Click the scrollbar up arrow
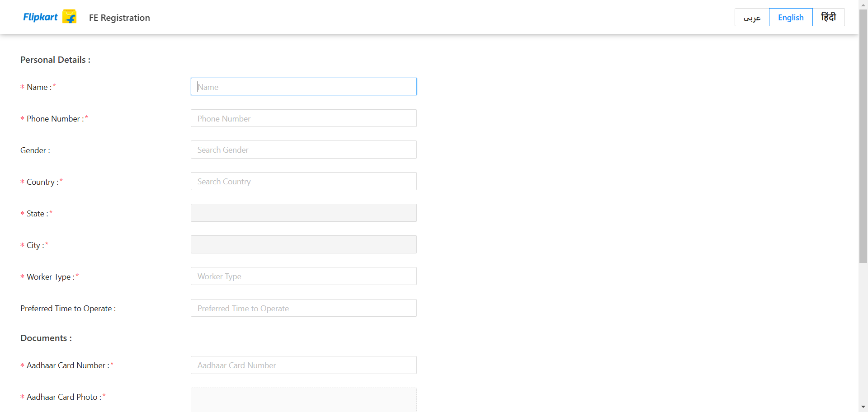The width and height of the screenshot is (868, 412). tap(863, 4)
